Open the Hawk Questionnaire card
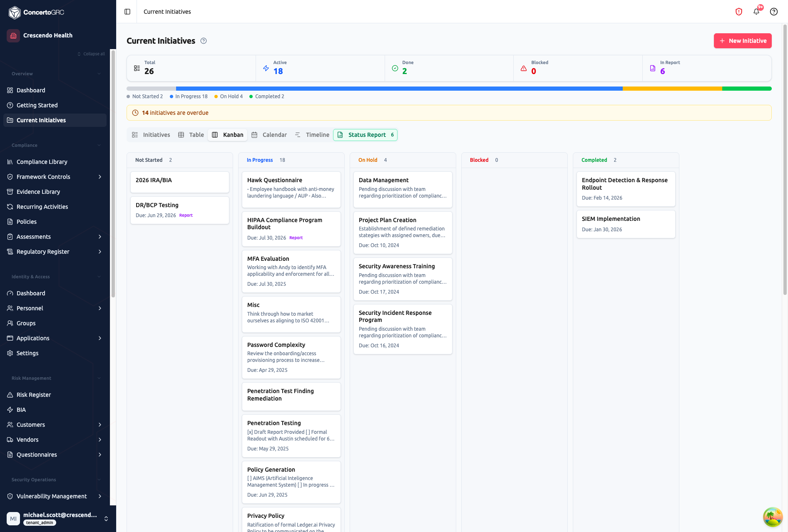 pyautogui.click(x=291, y=190)
